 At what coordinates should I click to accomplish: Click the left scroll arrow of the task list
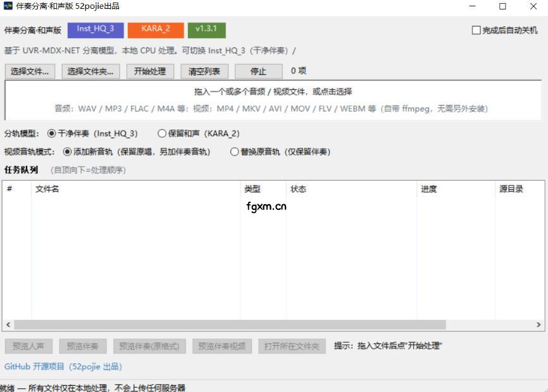click(8, 324)
